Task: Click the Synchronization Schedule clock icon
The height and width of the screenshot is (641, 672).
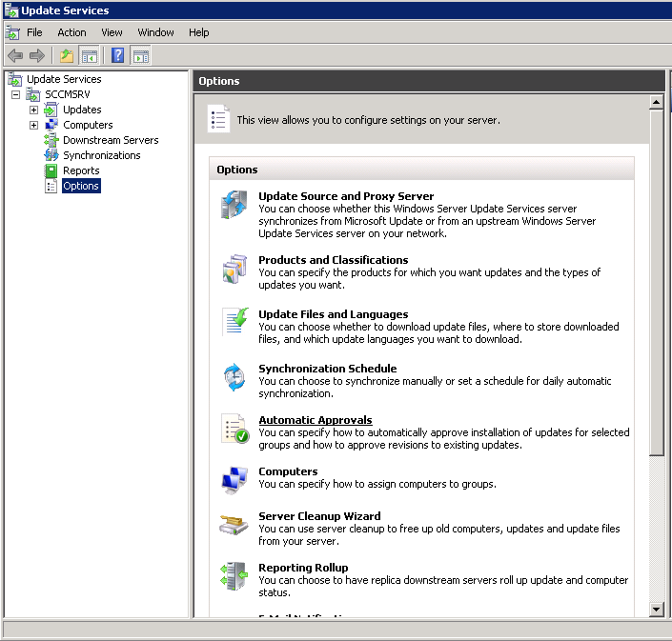Action: click(x=234, y=377)
